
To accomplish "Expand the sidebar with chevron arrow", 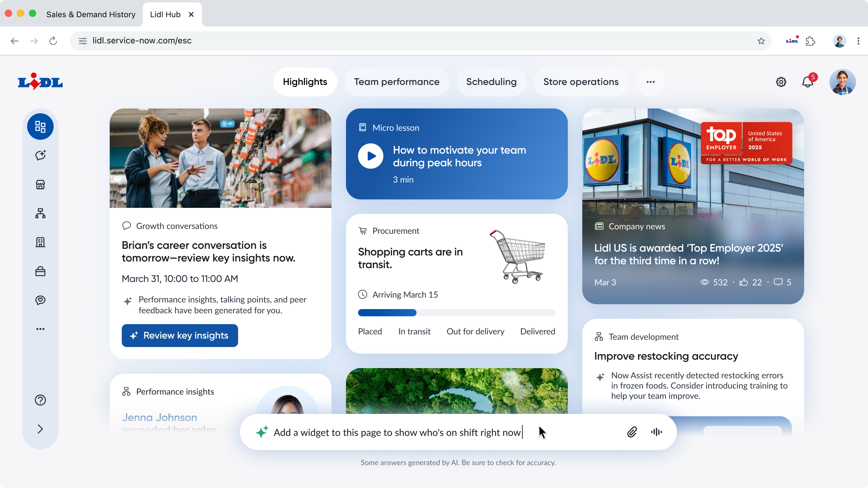I will [x=40, y=429].
